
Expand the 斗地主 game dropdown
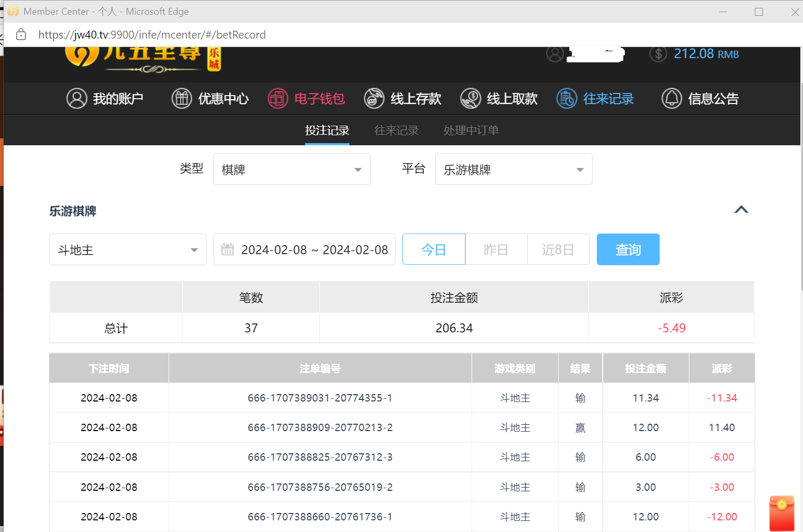pyautogui.click(x=128, y=250)
